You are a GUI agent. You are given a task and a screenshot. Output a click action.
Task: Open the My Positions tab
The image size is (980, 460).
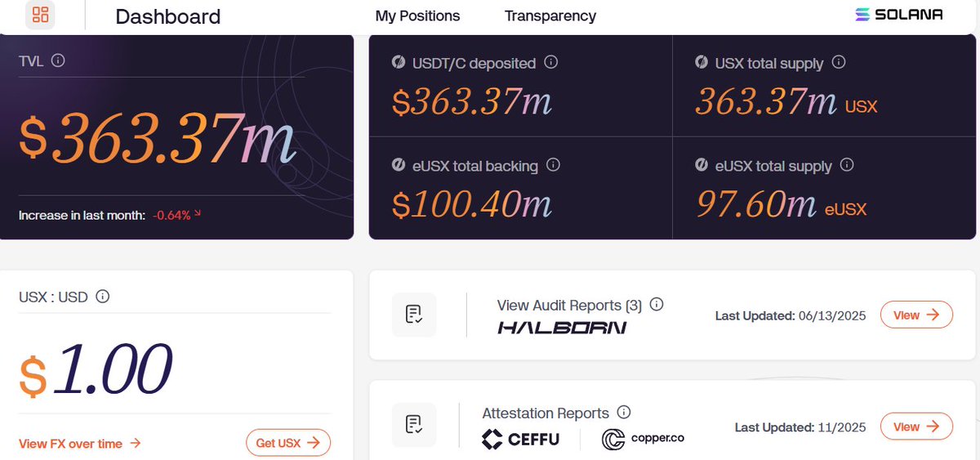[417, 16]
